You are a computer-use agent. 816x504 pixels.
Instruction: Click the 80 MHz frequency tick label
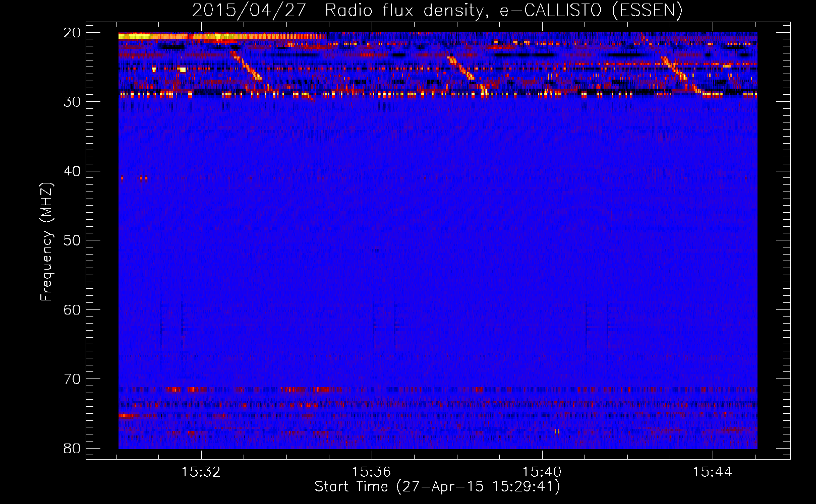(72, 448)
